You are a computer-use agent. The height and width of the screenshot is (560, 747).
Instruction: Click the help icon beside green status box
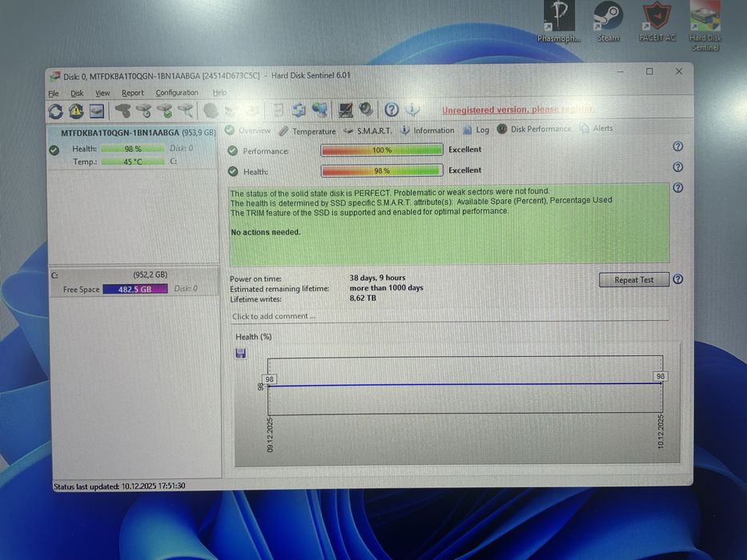click(x=678, y=188)
